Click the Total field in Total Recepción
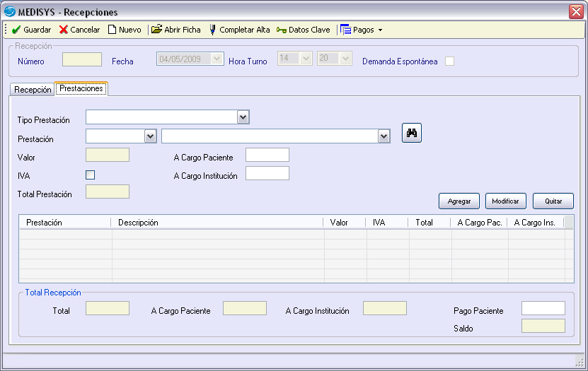588x371 pixels. (x=108, y=308)
